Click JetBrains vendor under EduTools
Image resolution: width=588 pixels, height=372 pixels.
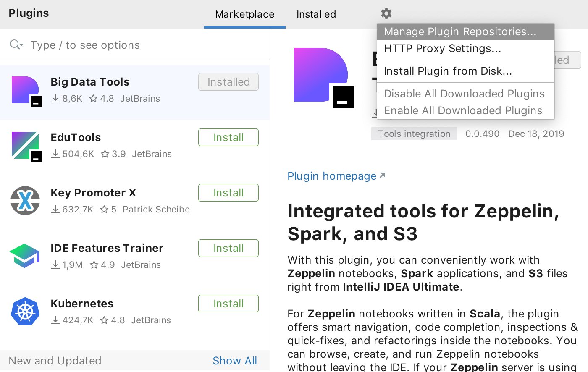[x=152, y=154]
